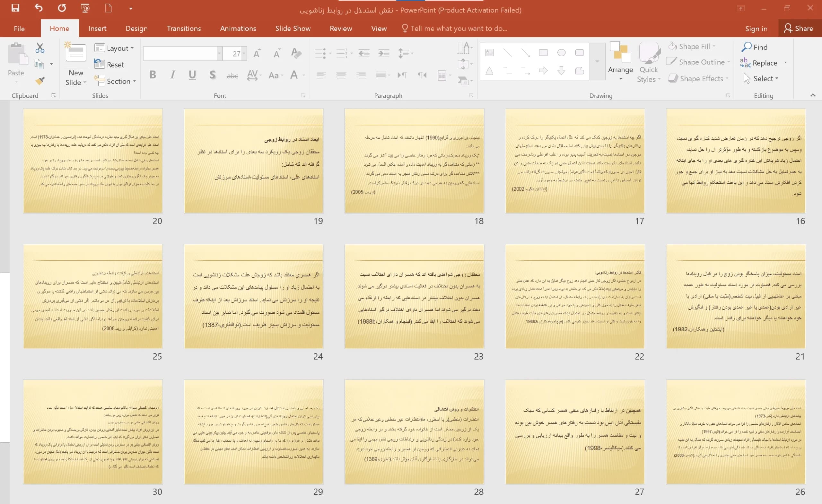Toggle Bold formatting
The image size is (822, 504).
pos(153,75)
